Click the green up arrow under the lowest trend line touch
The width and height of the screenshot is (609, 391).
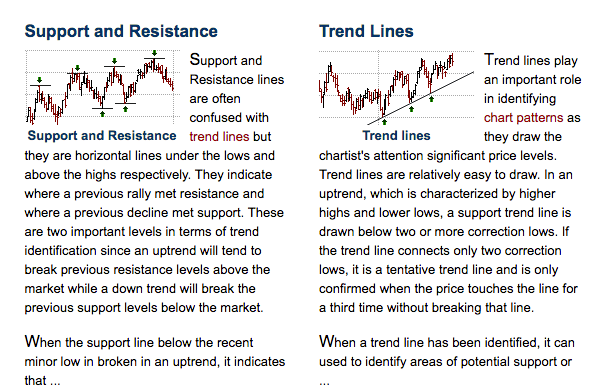[x=384, y=122]
